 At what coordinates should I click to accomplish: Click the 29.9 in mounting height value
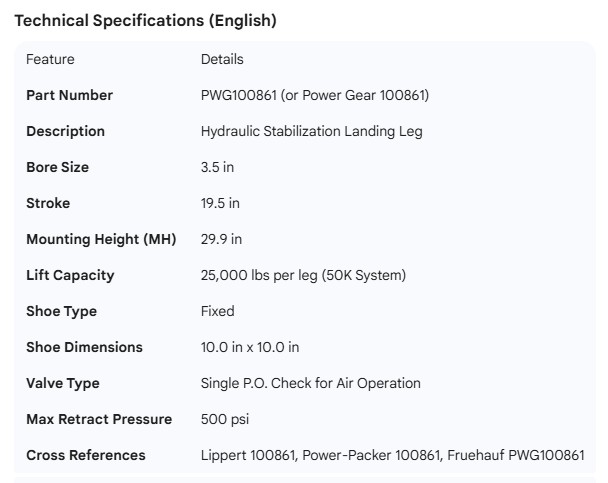[x=221, y=239]
